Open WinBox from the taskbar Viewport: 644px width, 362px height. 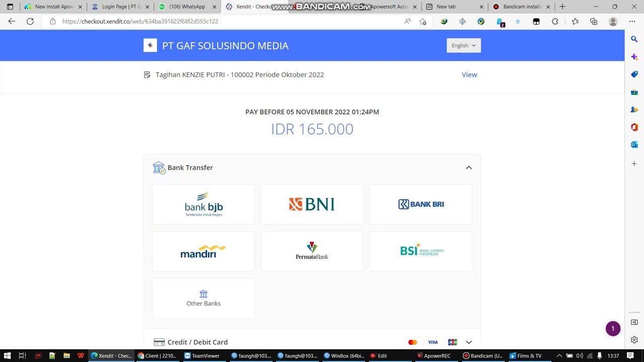(x=344, y=355)
